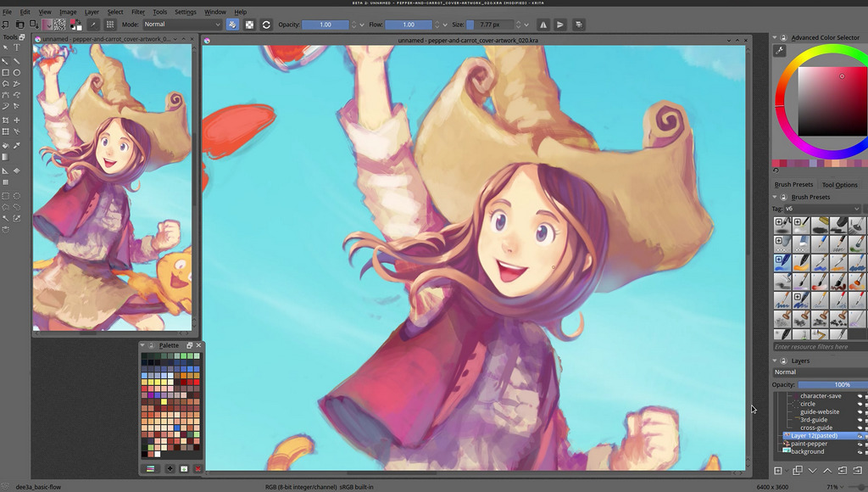868x492 pixels.
Task: Hide the background layer
Action: pos(860,452)
